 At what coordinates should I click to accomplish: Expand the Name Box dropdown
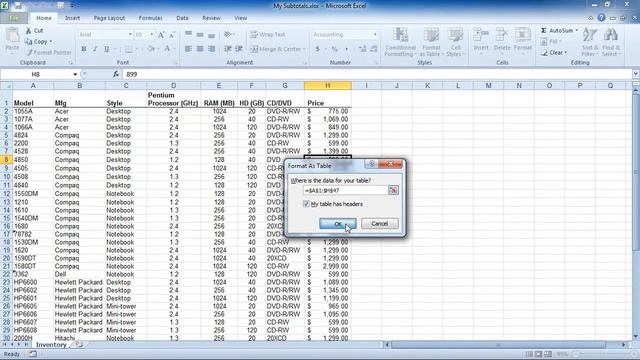click(75, 74)
